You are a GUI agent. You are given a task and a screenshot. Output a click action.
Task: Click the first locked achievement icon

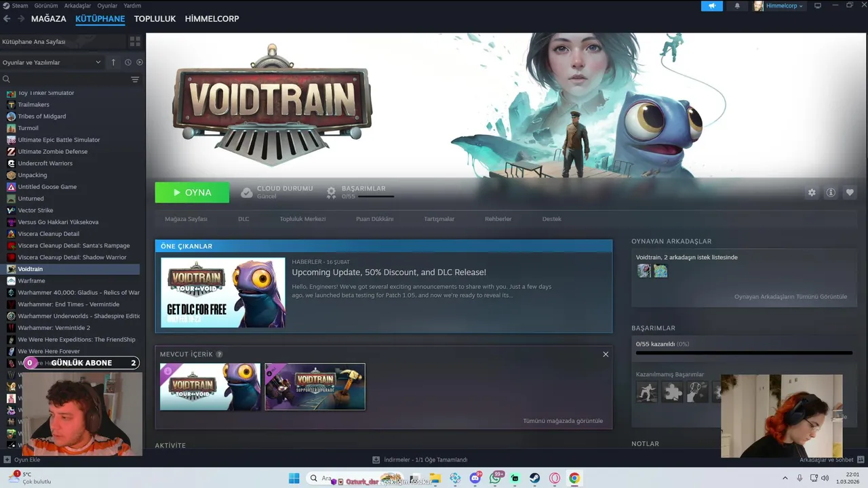(647, 391)
